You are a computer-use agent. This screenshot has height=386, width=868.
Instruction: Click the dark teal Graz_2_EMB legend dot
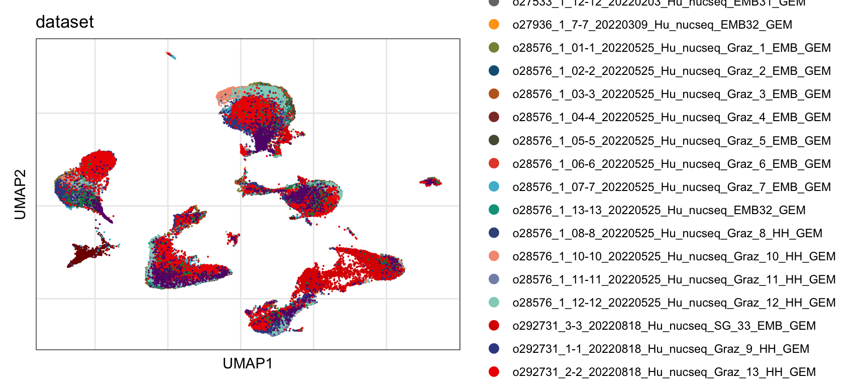tap(494, 71)
